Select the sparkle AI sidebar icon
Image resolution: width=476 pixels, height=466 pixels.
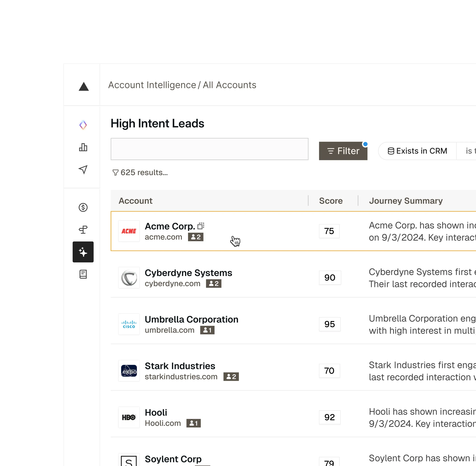pos(83,252)
